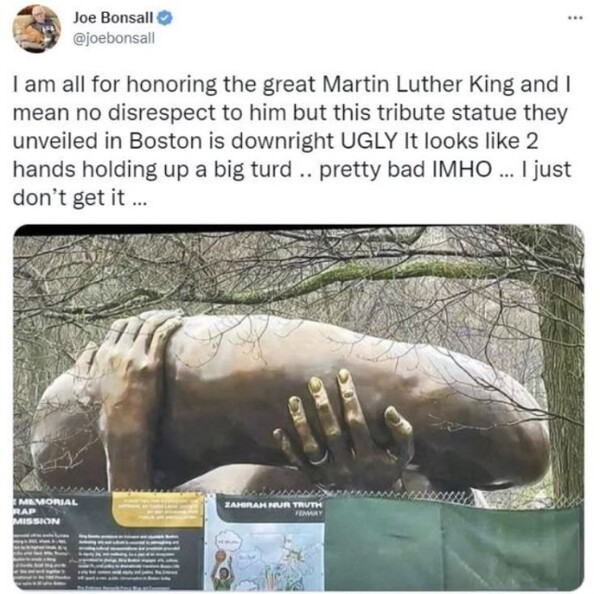Open the three-dot more options menu
The width and height of the screenshot is (600, 594).
tap(576, 18)
